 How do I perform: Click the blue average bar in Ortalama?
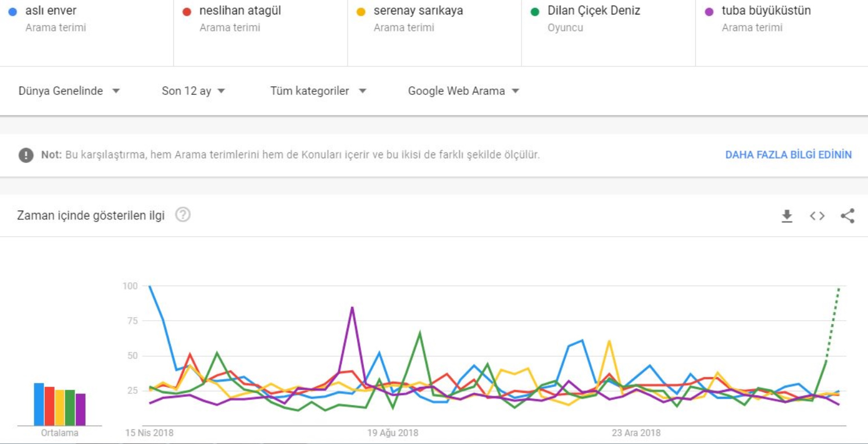pos(39,404)
